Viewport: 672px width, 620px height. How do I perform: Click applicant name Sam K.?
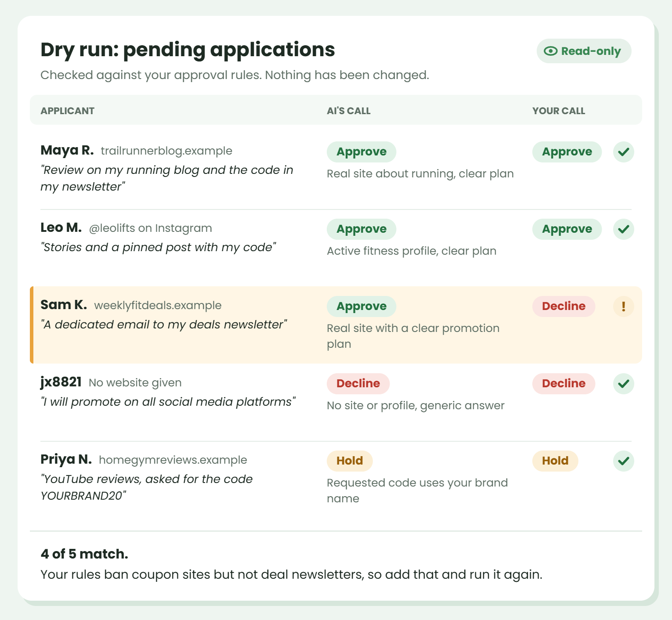64,305
